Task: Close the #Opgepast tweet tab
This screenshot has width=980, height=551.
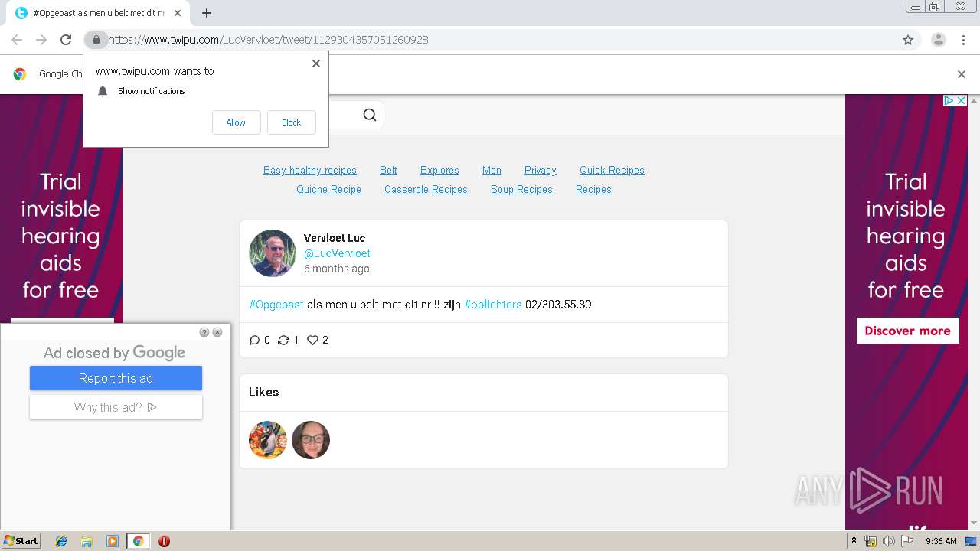Action: [x=178, y=13]
